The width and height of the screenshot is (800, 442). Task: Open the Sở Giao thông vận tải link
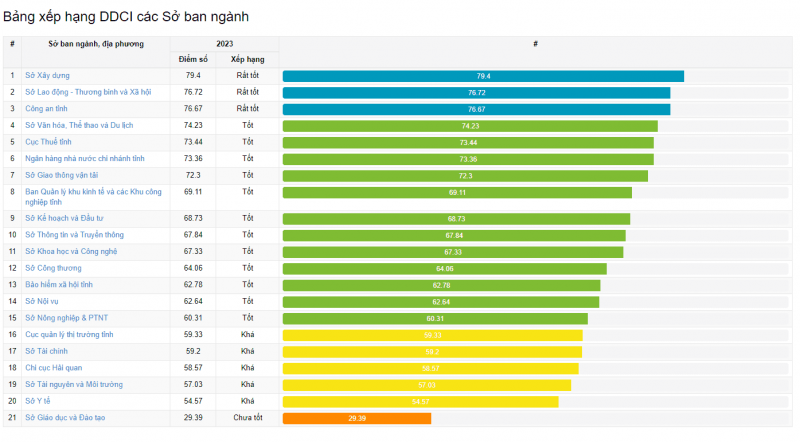point(62,175)
